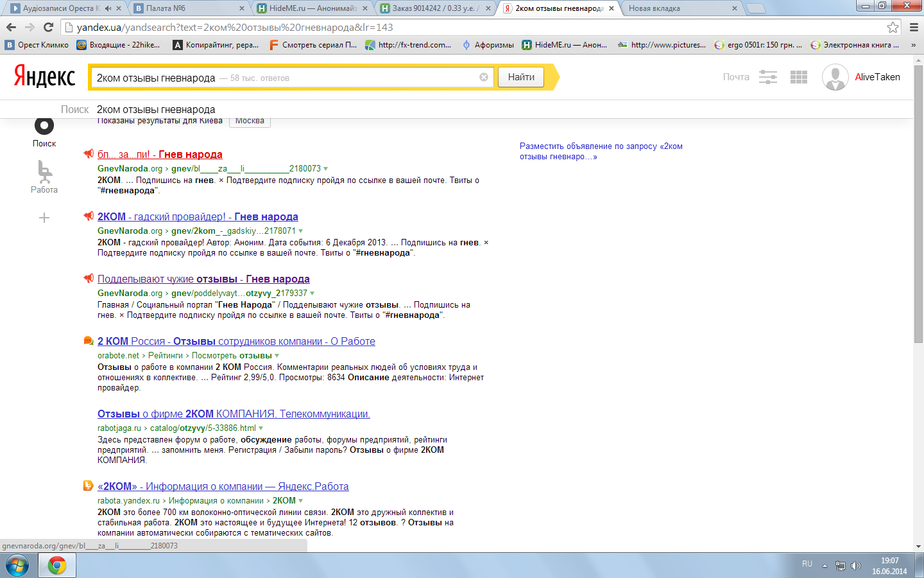Expand dropdown arrow after rabota.yandex.ru breadcrumb
The width and height of the screenshot is (924, 578).
pos(301,501)
